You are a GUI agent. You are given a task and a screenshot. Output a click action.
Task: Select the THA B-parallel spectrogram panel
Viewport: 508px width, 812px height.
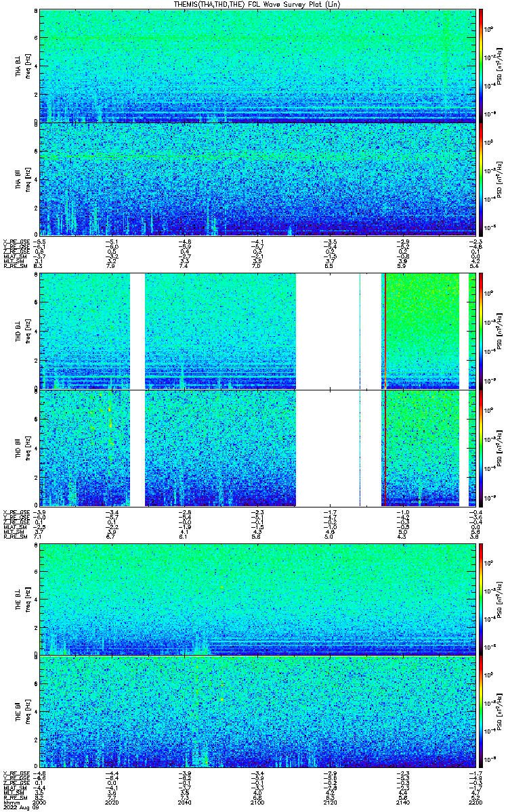pos(258,179)
